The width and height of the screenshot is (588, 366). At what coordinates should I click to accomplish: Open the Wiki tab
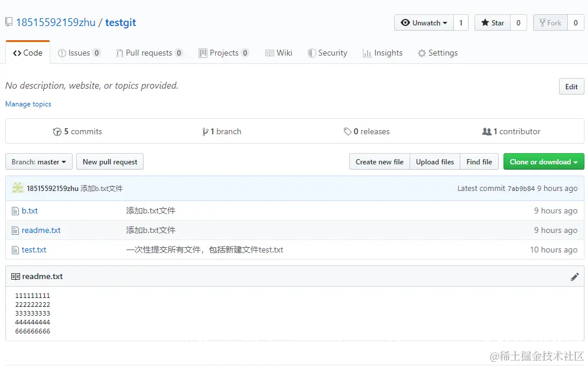pyautogui.click(x=278, y=53)
